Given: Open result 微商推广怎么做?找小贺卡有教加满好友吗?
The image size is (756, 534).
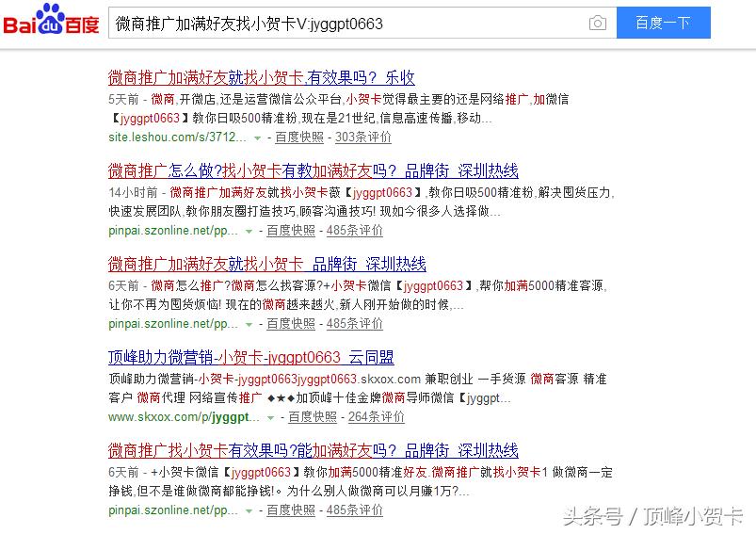Looking at the screenshot, I should [x=314, y=170].
